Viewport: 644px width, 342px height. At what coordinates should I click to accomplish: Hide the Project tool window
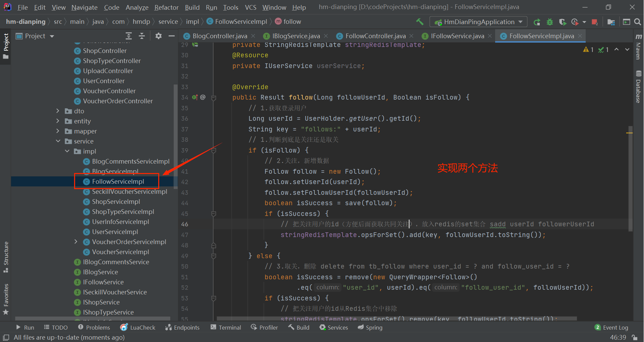(x=172, y=36)
